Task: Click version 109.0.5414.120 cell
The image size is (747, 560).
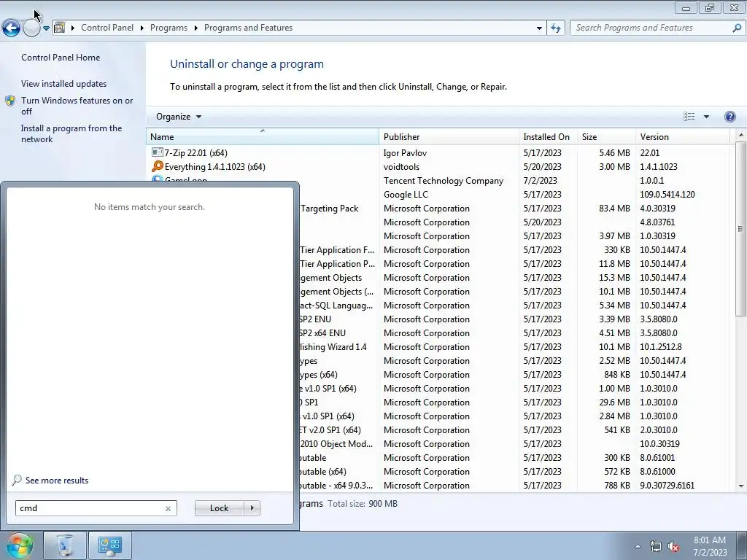Action: [x=667, y=194]
